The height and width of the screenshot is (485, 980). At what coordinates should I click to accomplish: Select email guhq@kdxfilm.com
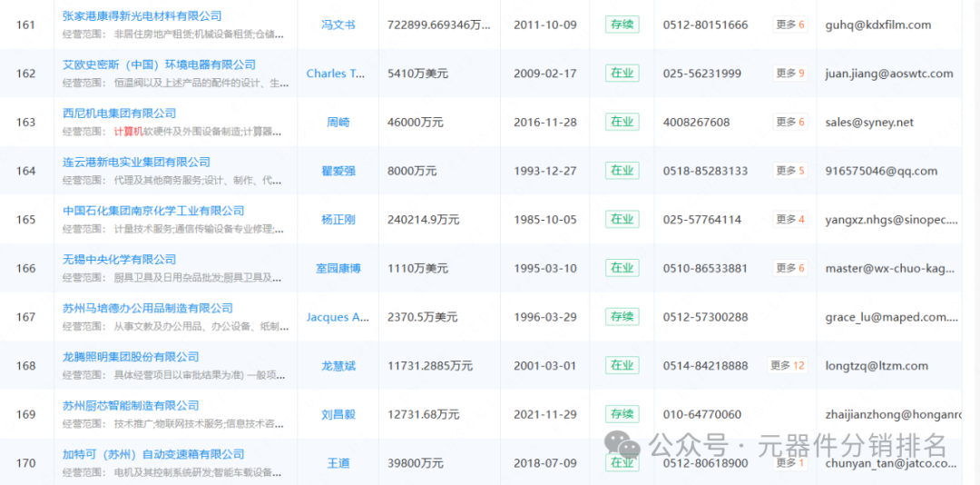click(878, 25)
